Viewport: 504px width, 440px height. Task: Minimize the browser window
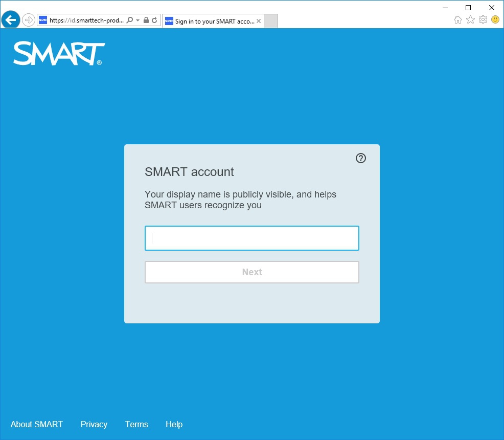(x=445, y=8)
